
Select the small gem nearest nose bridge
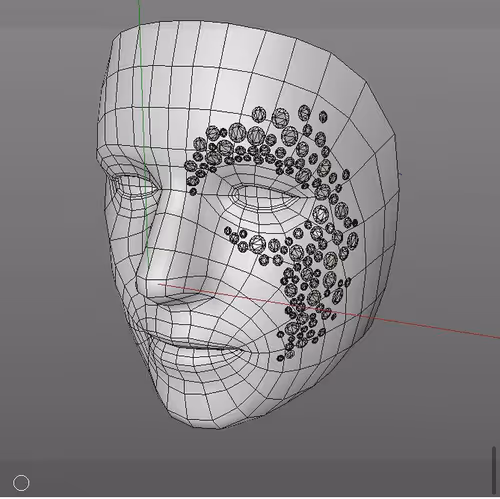(x=193, y=192)
